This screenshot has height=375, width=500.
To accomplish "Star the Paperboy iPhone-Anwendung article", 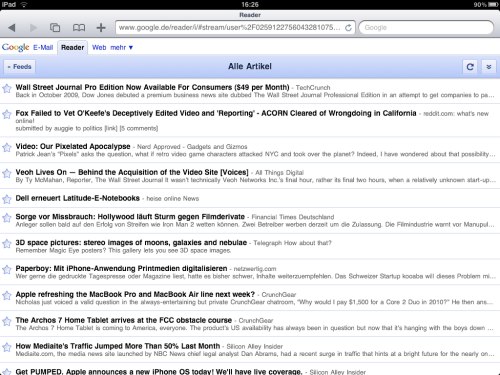I will tap(7, 270).
